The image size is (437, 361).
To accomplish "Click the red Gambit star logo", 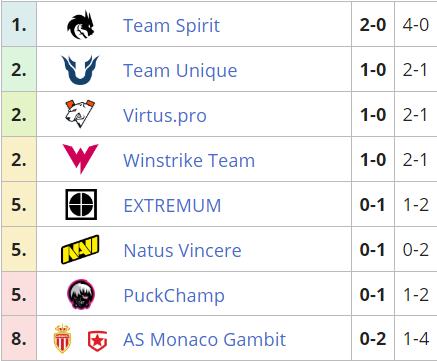I will (x=97, y=341).
